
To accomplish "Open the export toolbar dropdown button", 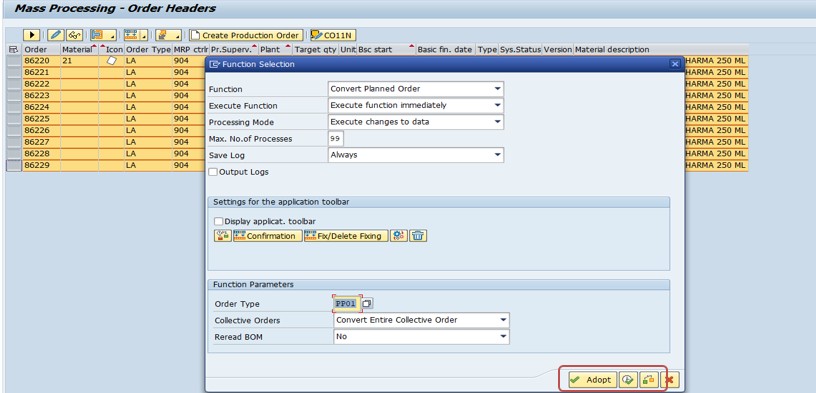I will [168, 35].
